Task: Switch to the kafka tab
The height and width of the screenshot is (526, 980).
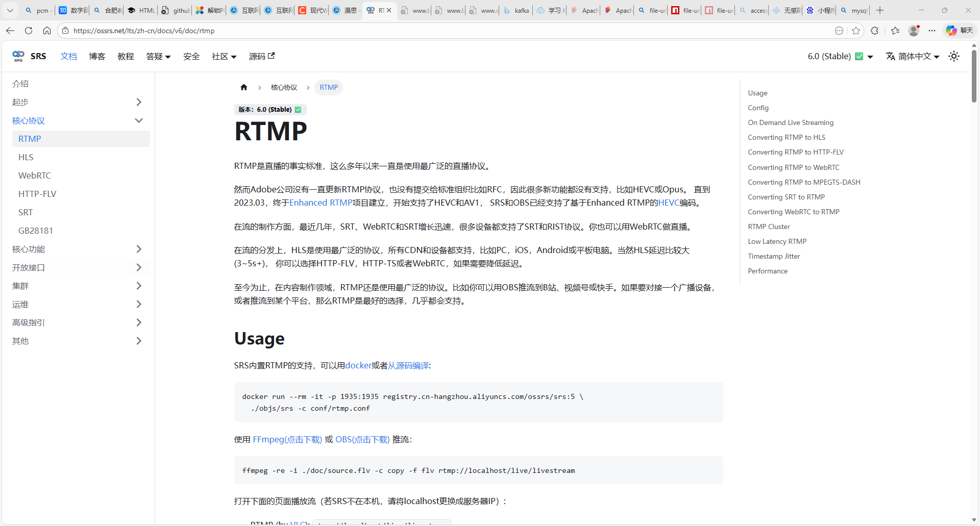Action: (x=516, y=10)
